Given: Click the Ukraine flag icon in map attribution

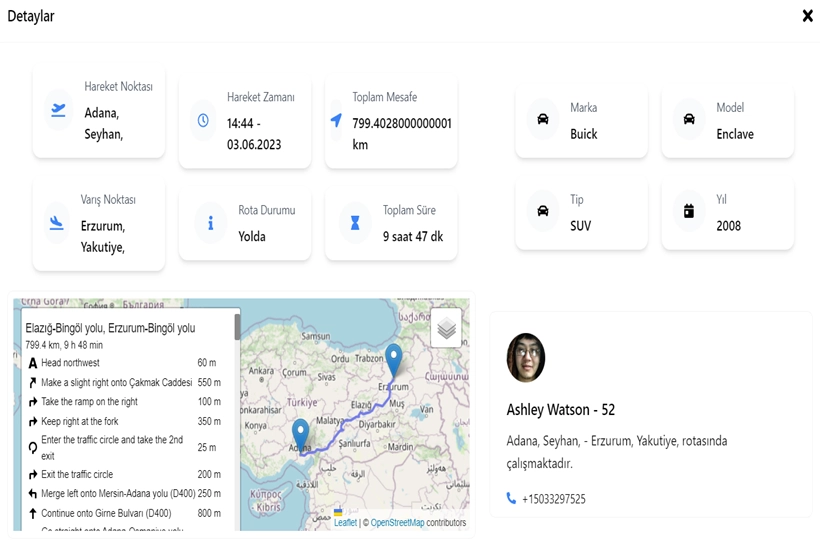Looking at the screenshot, I should (338, 512).
